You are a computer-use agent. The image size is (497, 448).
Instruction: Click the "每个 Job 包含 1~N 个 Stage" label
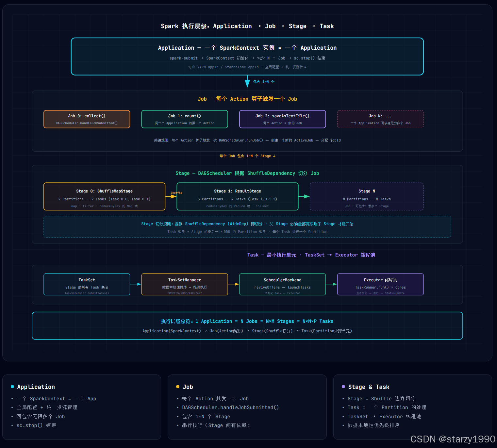click(247, 156)
